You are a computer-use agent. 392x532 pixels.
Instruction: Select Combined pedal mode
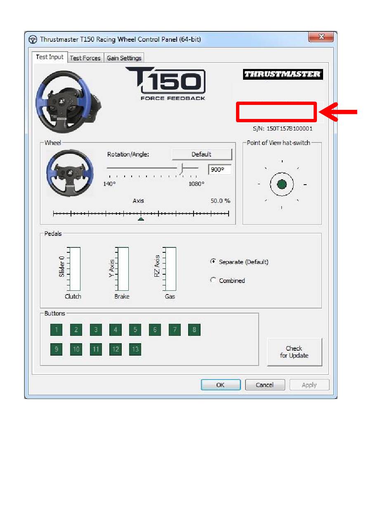[x=213, y=280]
